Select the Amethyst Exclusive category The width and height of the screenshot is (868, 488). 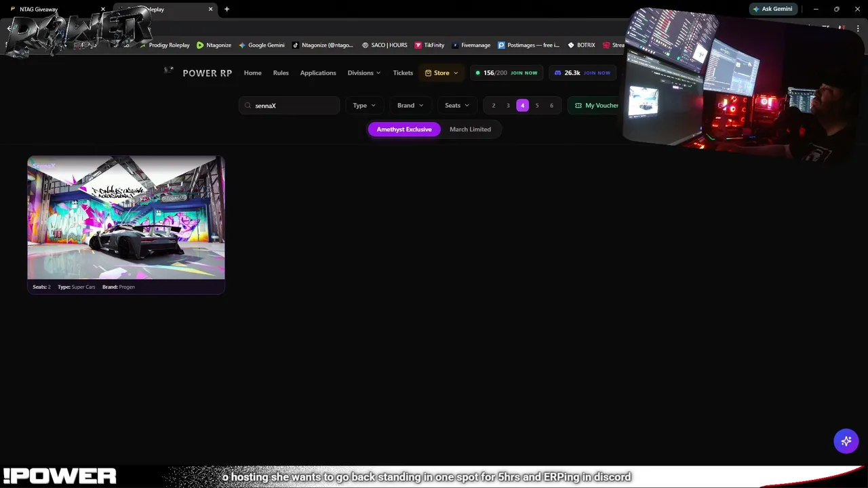(x=404, y=129)
